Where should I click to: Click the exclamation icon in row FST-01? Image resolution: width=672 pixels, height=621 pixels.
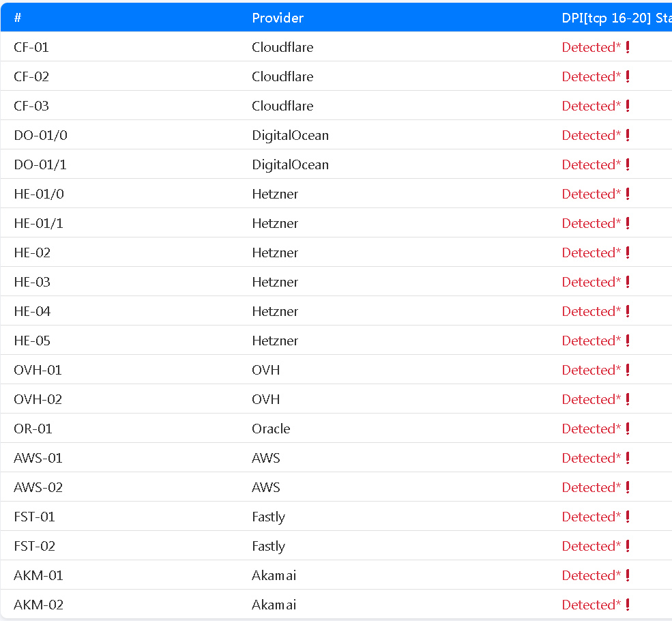tap(628, 517)
